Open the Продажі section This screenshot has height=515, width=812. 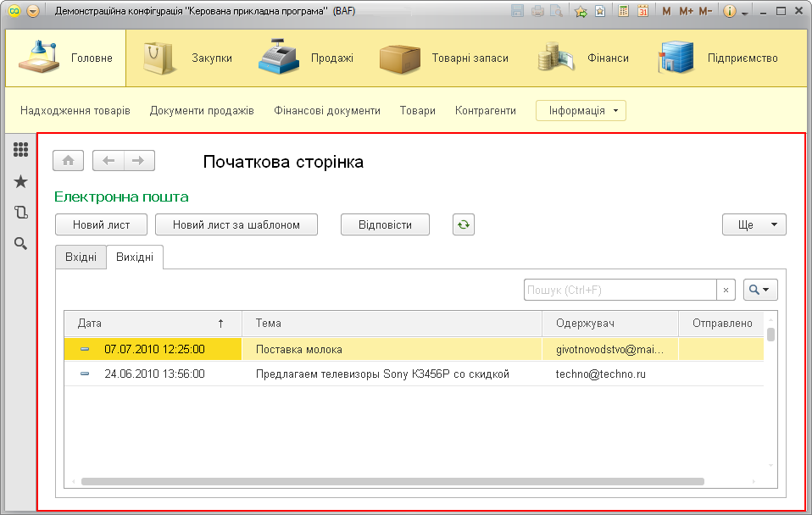(x=306, y=58)
